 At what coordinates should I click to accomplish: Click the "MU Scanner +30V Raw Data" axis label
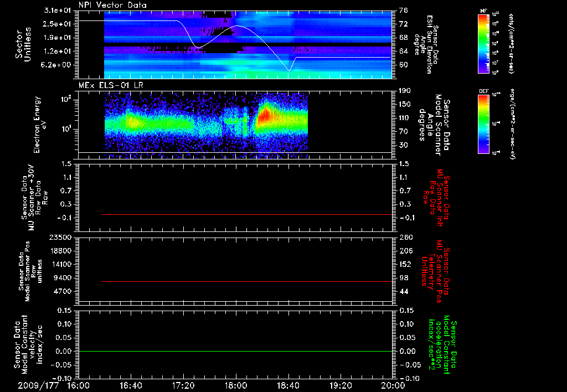pos(35,198)
